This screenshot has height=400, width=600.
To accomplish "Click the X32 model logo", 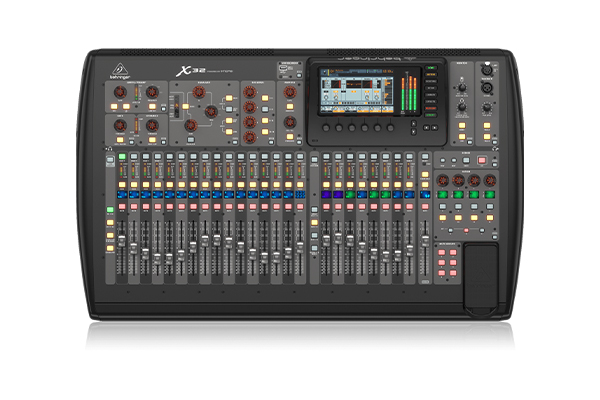I will coord(191,71).
